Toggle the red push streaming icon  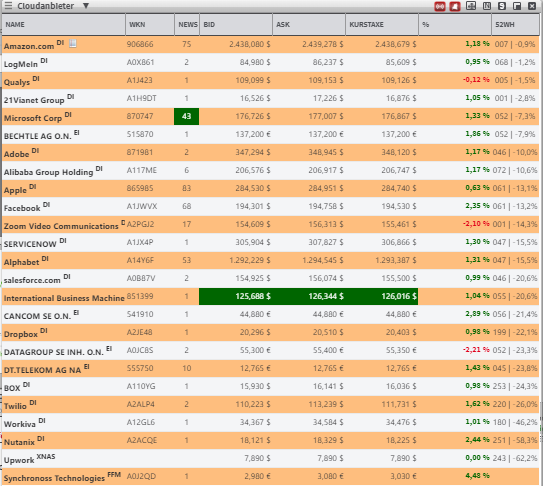click(x=440, y=6)
